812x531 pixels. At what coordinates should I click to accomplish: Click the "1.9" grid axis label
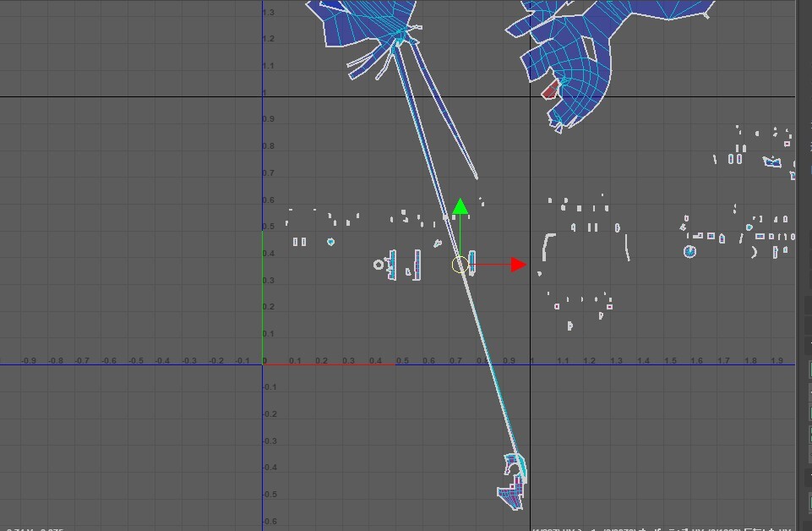pos(777,360)
